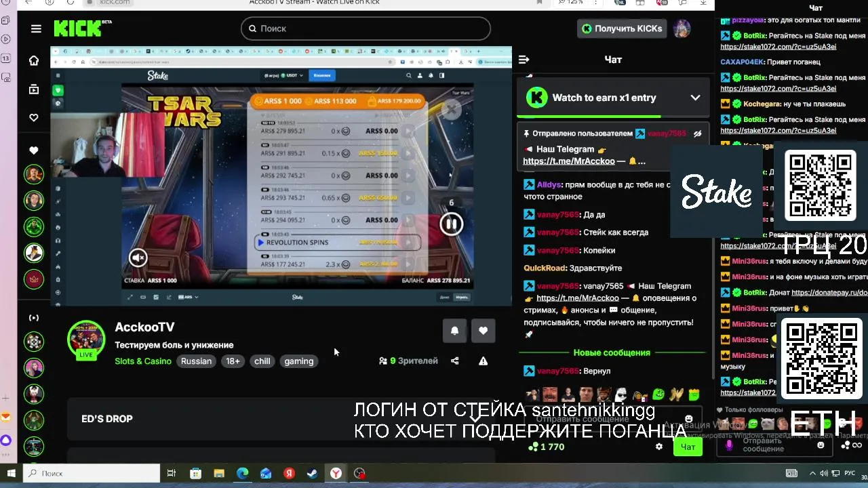
Task: Open Steam from the taskbar
Action: (312, 473)
